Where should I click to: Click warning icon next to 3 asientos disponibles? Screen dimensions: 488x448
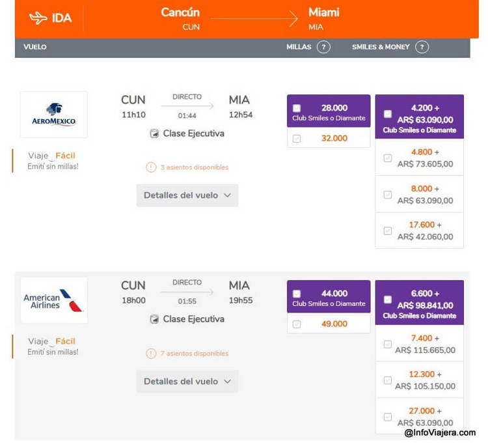coord(151,167)
